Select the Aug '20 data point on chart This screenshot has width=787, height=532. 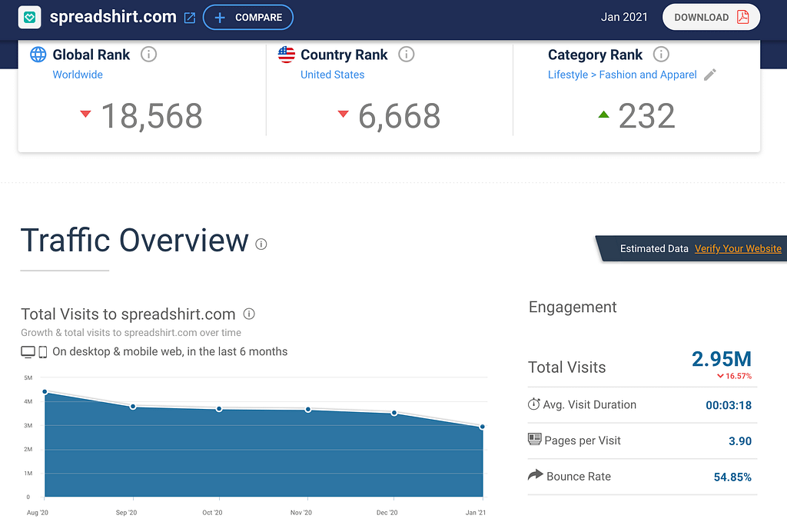[45, 392]
